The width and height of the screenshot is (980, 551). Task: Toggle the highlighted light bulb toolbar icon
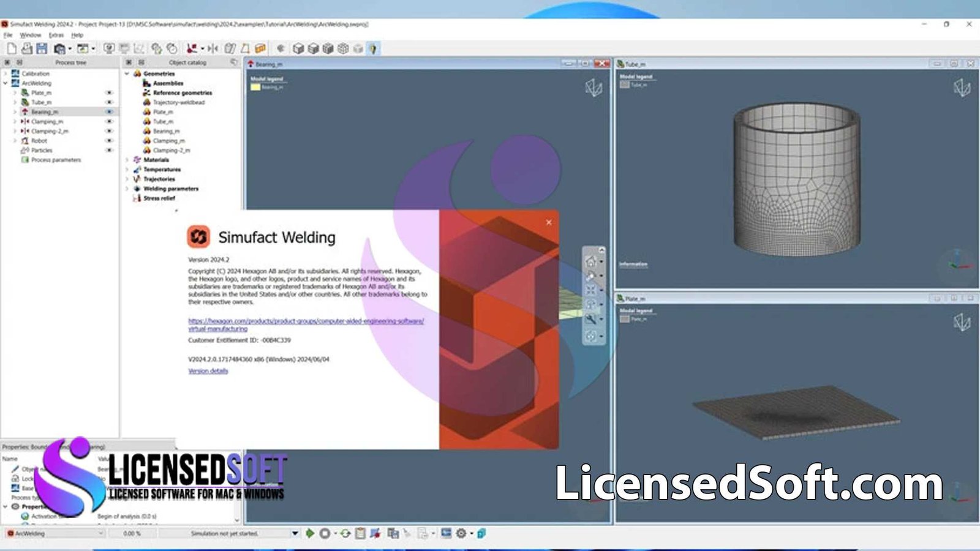[x=373, y=48]
